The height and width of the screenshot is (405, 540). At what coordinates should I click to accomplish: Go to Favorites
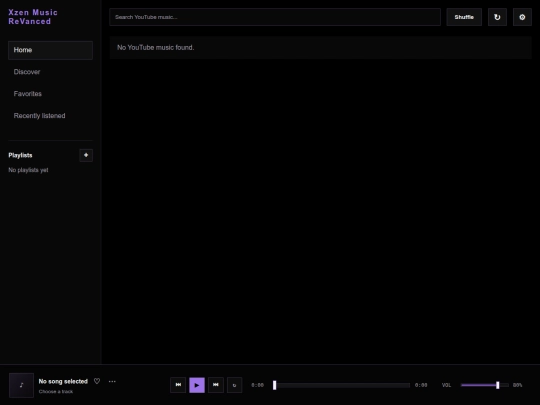click(x=50, y=94)
